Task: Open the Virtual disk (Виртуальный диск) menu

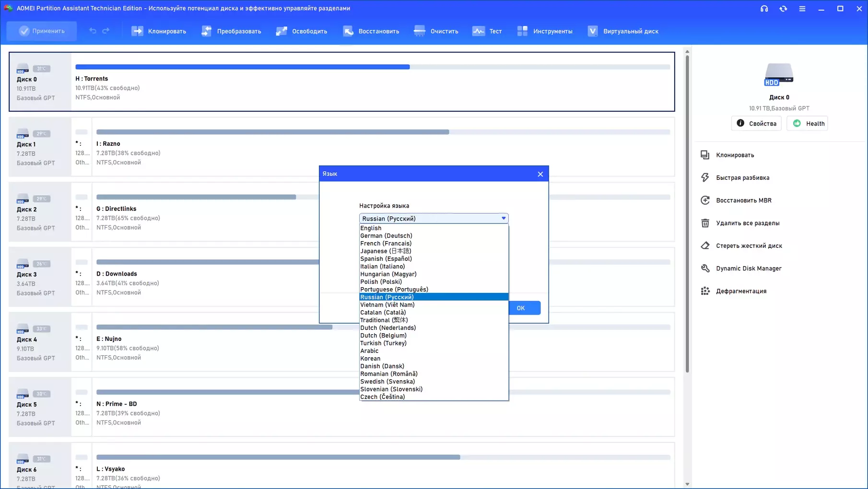Action: [623, 31]
